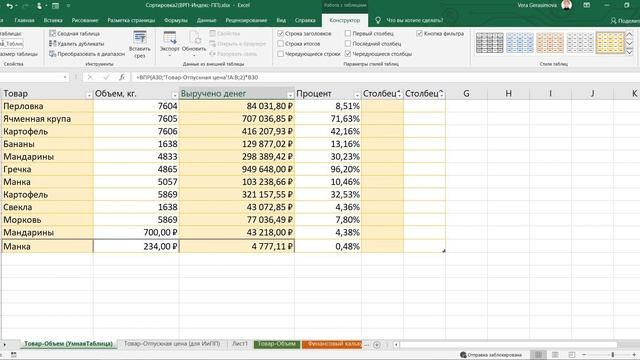Disable the Чередующиеся столбцы checkbox
The image size is (640, 360).
(x=348, y=53)
